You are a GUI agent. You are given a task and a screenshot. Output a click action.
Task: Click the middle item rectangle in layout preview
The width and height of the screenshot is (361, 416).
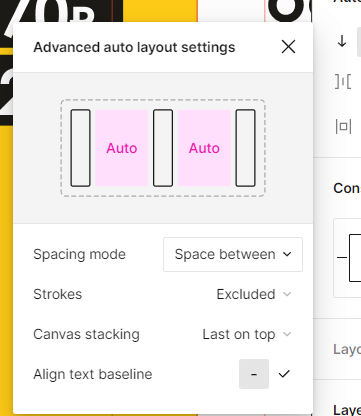coord(163,148)
